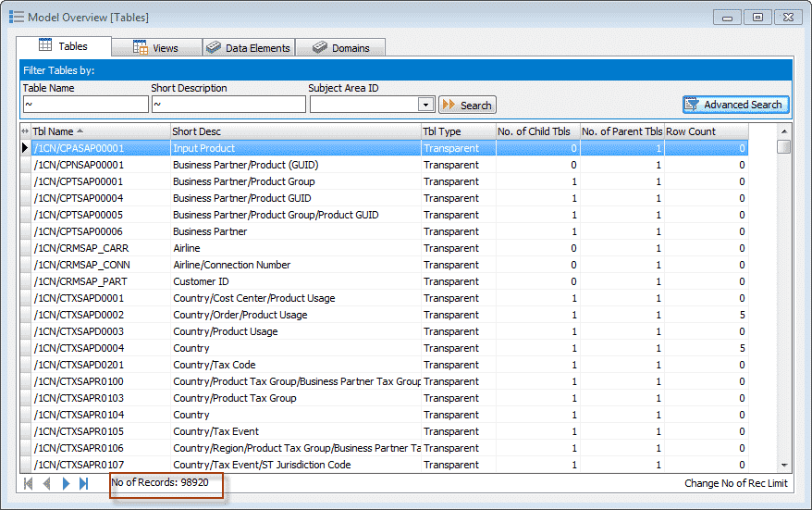Go to first page of records
The height and width of the screenshot is (510, 812).
[x=29, y=483]
